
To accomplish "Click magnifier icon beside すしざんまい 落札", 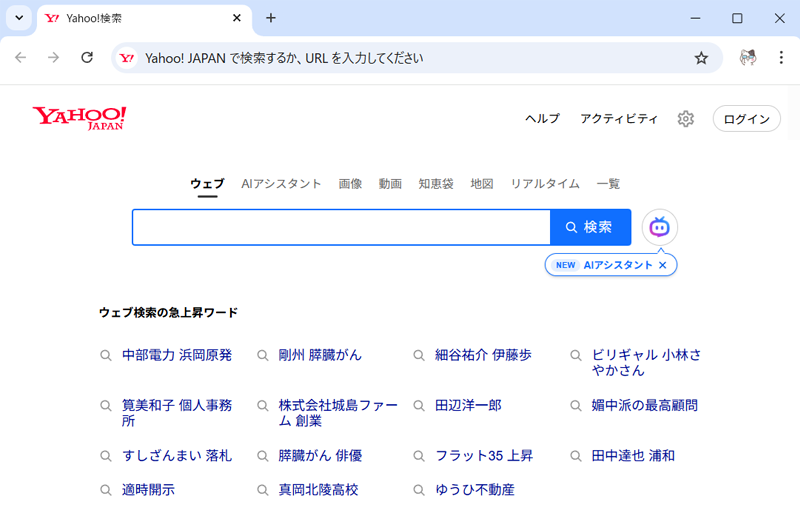I will [x=106, y=456].
